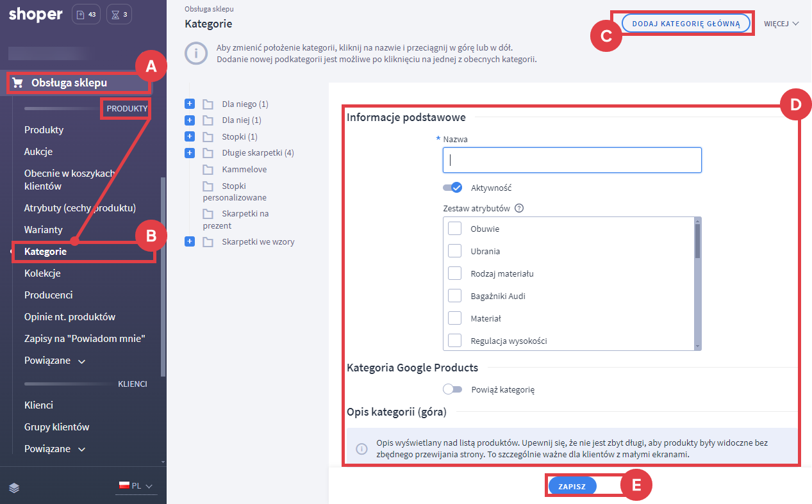Click the layers icon in the sidebar footer
This screenshot has width=812, height=504.
(14, 488)
